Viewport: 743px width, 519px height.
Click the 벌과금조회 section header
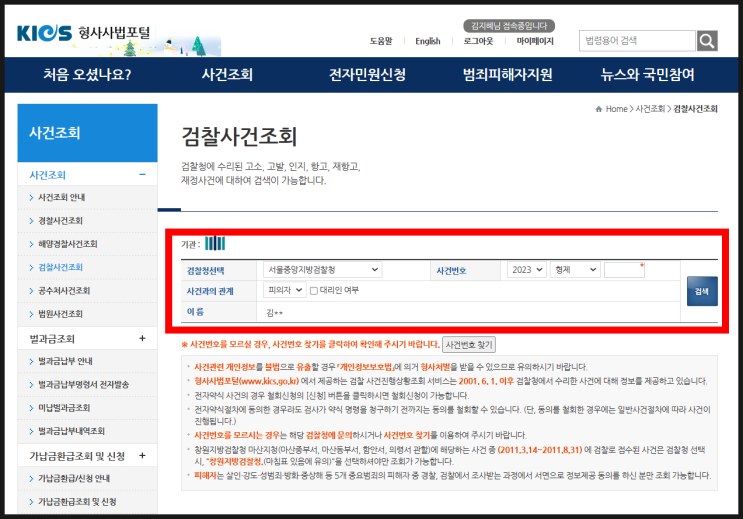(x=52, y=339)
